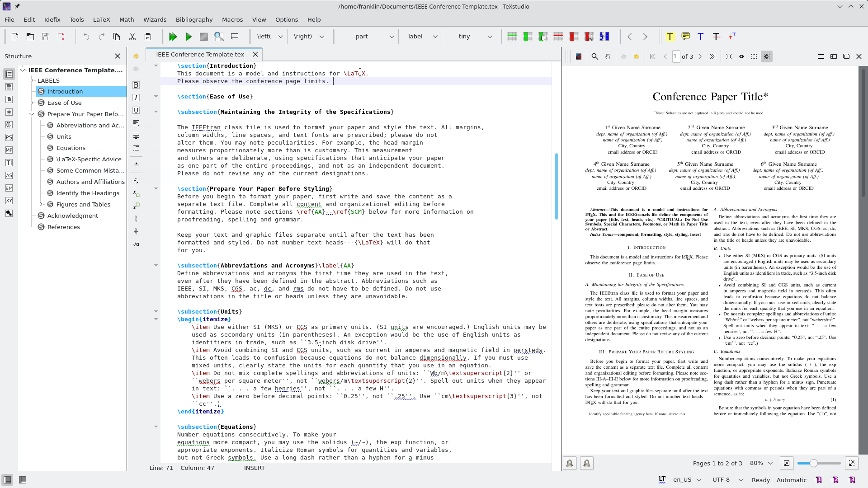Image resolution: width=868 pixels, height=488 pixels.
Task: Close the Structure panel
Action: pyautogui.click(x=118, y=56)
